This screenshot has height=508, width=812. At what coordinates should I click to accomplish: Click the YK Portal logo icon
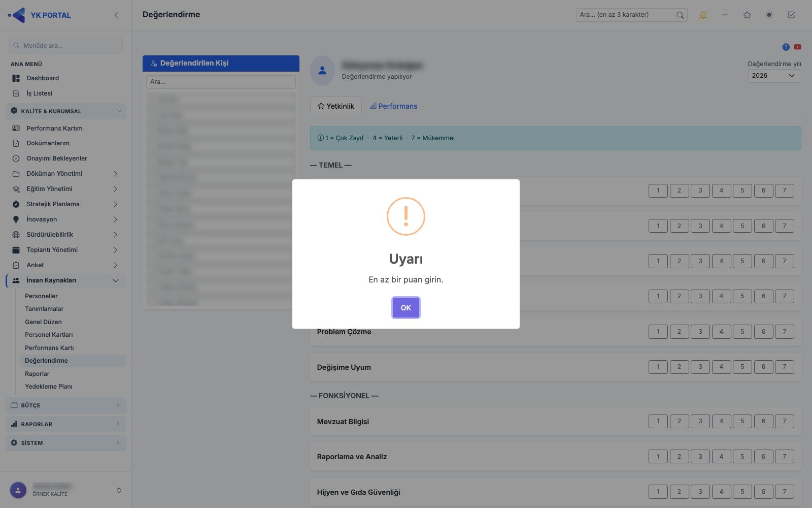pyautogui.click(x=17, y=15)
